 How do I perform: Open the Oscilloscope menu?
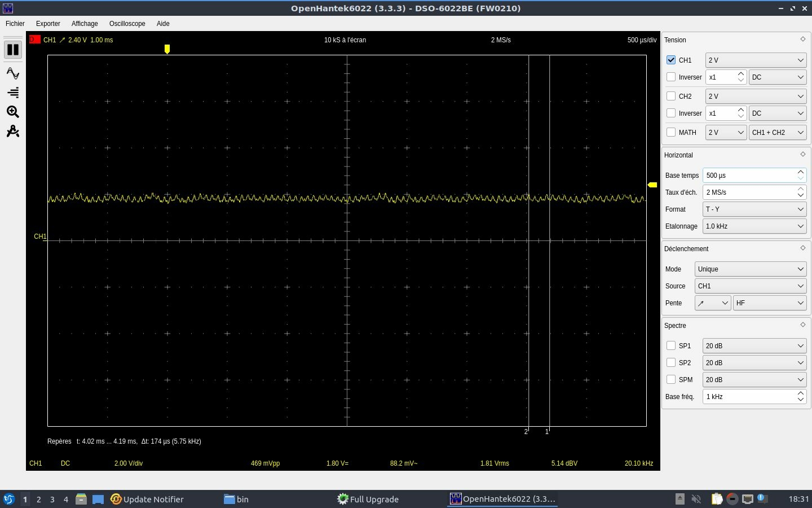point(127,24)
